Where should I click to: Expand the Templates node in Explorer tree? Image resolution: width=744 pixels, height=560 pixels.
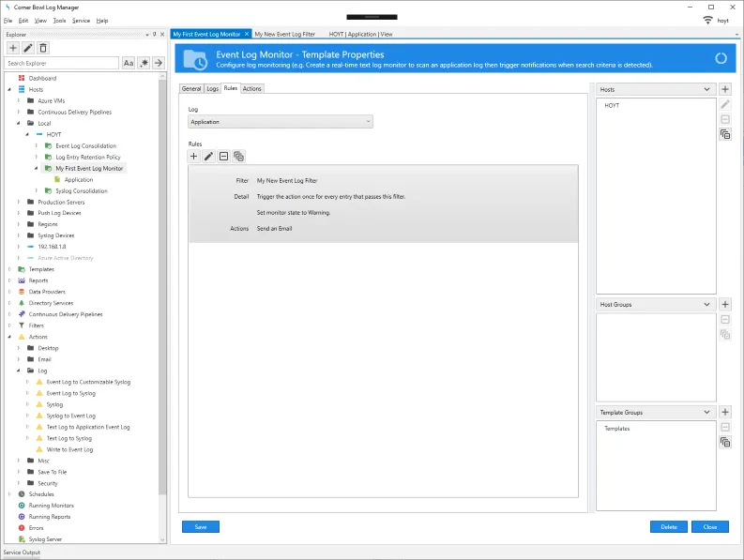[10, 269]
